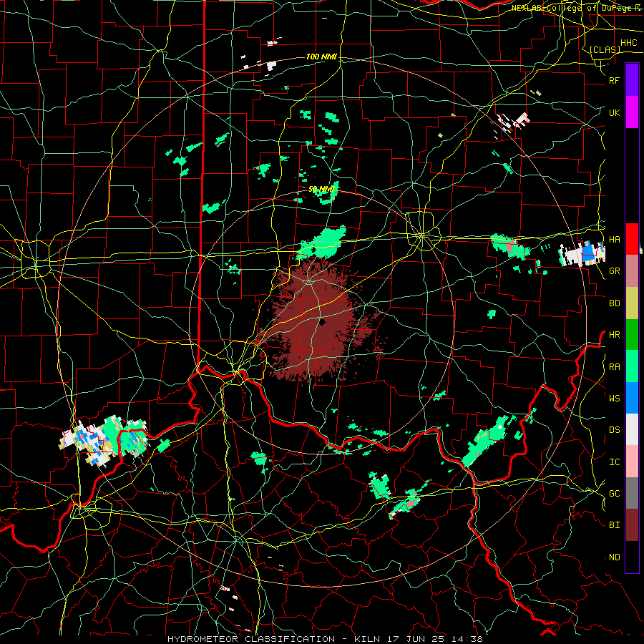This screenshot has width=644, height=644.
Task: Click the HR legend label
Action: (614, 334)
